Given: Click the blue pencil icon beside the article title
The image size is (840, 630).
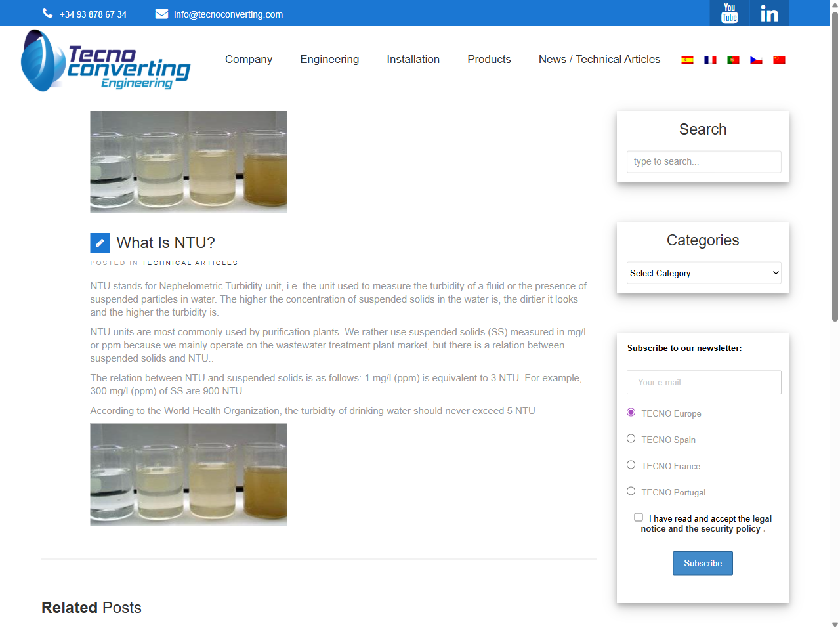Looking at the screenshot, I should [100, 242].
